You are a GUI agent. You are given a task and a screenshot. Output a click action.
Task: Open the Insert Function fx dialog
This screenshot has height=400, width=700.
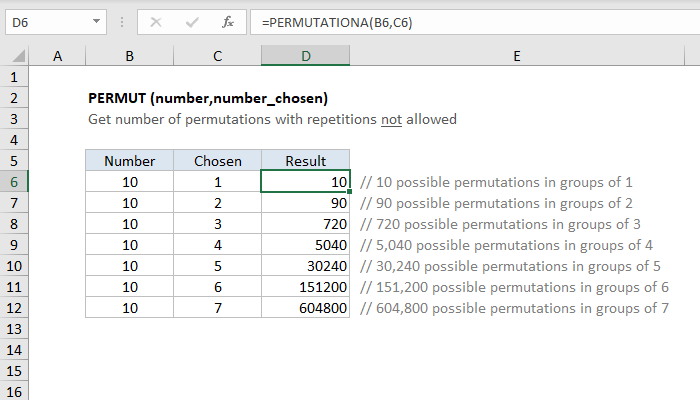coord(228,22)
